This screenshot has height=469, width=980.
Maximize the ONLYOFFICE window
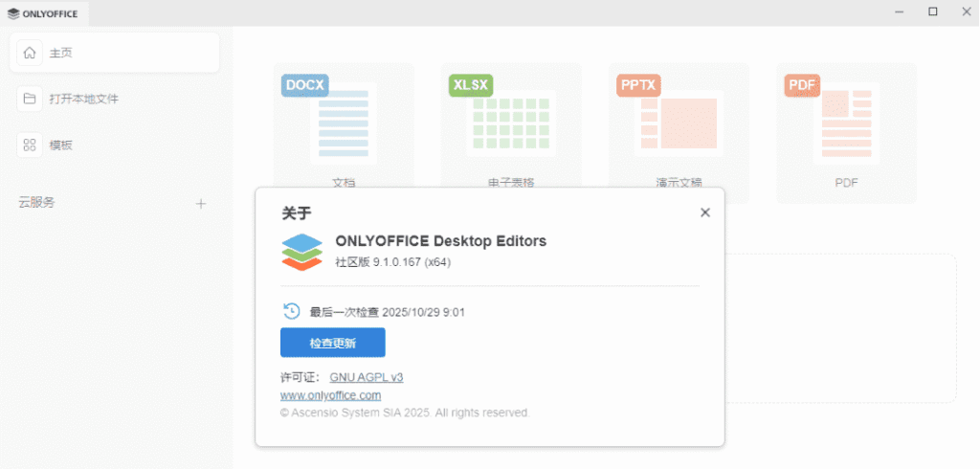pos(932,11)
